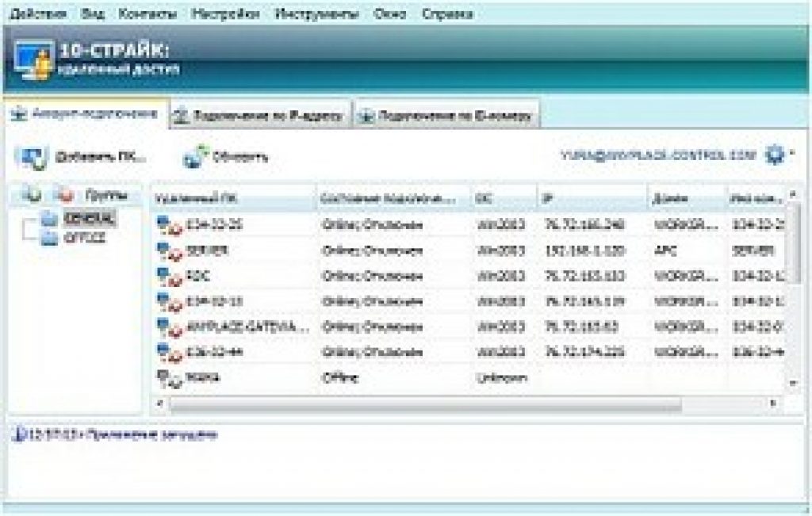Click the Offline status cell
Screen dimensions: 812x516
pos(339,378)
